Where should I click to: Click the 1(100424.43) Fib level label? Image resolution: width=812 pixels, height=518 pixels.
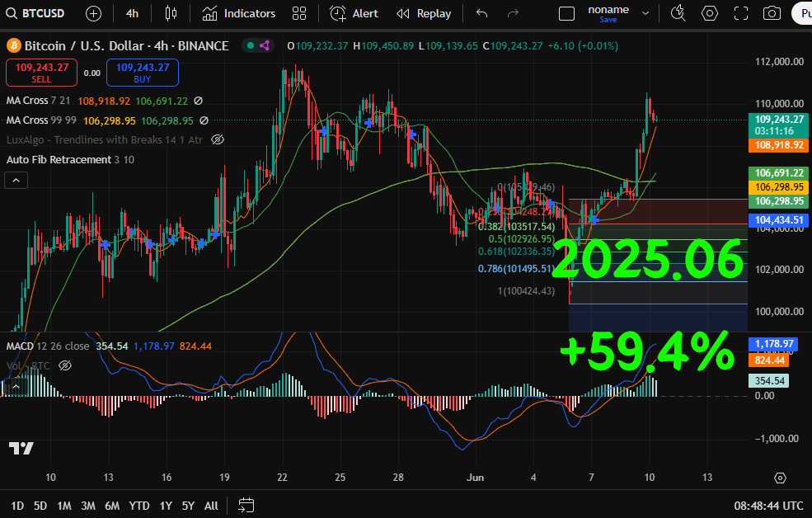pos(526,290)
